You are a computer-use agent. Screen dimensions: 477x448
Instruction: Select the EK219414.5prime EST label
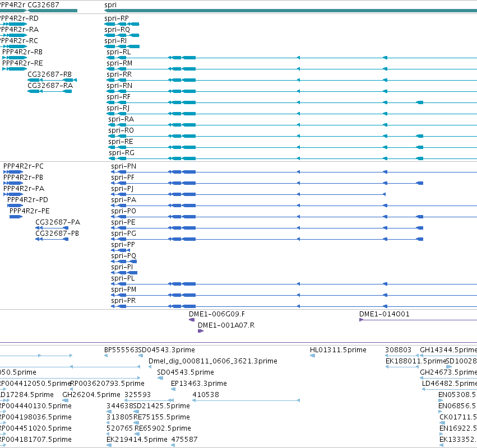coord(137,440)
